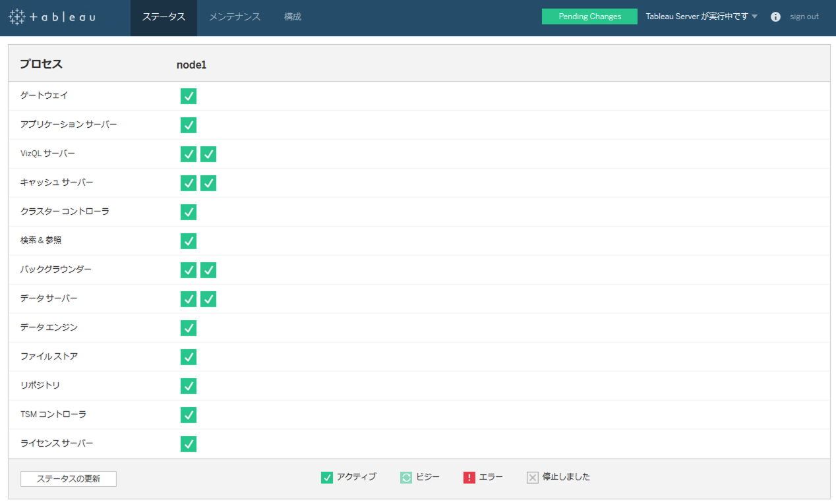The width and height of the screenshot is (836, 504).
Task: Click the リポジトリ status checkmark
Action: tap(189, 385)
